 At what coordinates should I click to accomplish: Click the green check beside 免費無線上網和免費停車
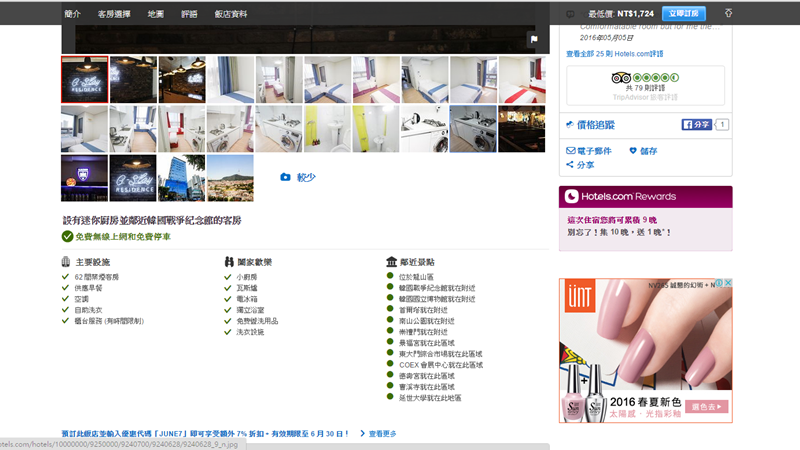67,236
